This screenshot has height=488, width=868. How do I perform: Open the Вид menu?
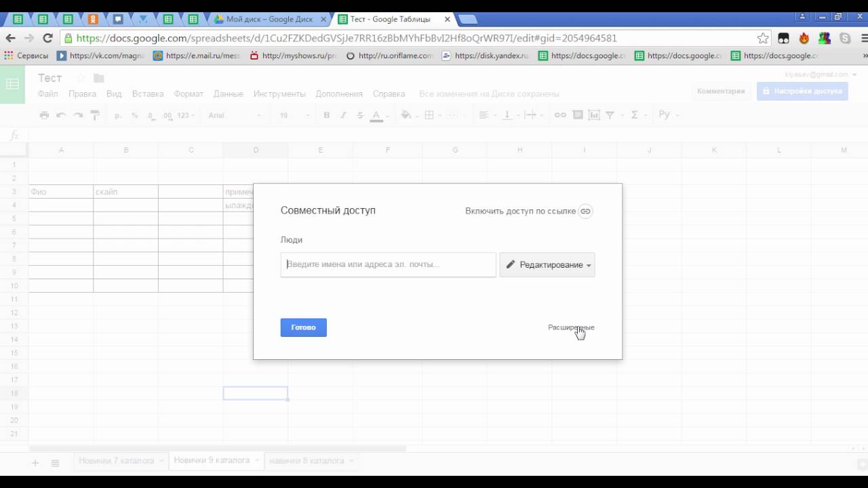click(x=114, y=94)
